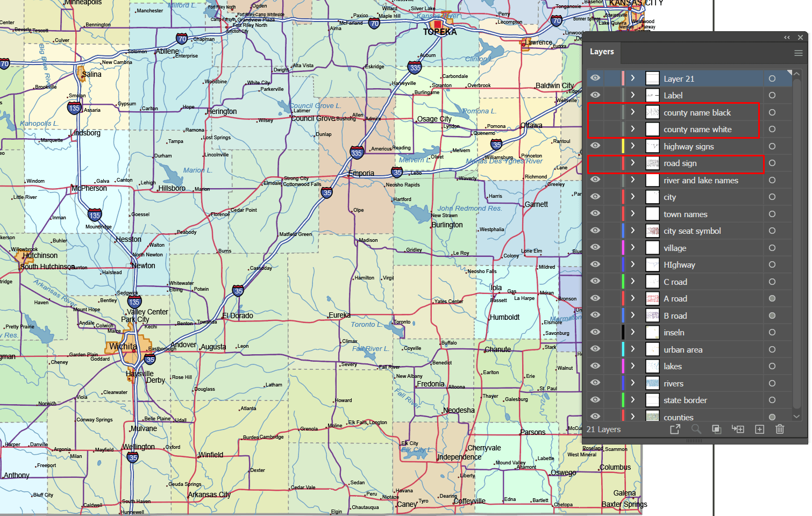The image size is (812, 516).
Task: Create a new sublayer
Action: point(738,429)
